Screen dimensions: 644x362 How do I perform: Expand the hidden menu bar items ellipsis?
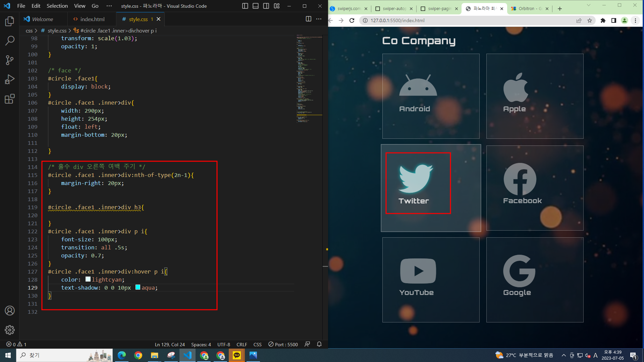(109, 6)
